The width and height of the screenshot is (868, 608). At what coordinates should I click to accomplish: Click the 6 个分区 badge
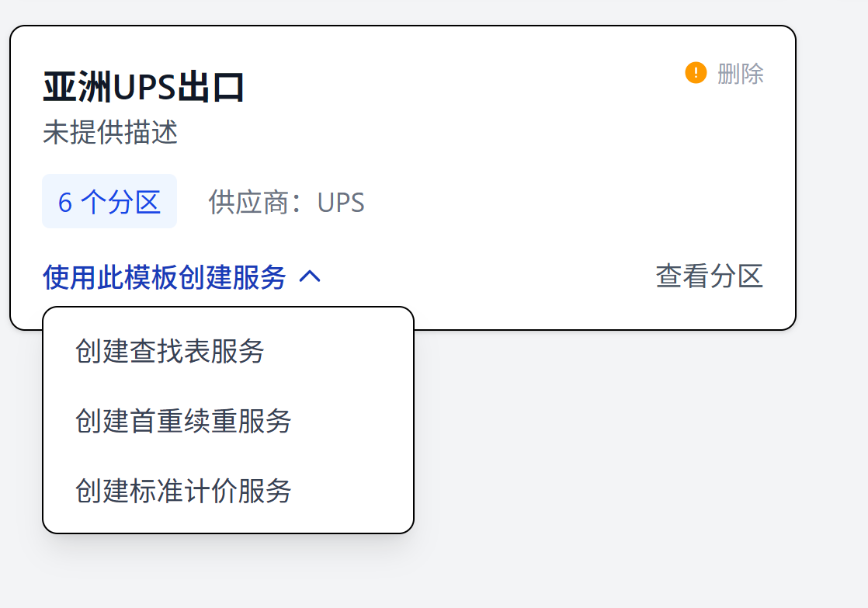coord(109,202)
